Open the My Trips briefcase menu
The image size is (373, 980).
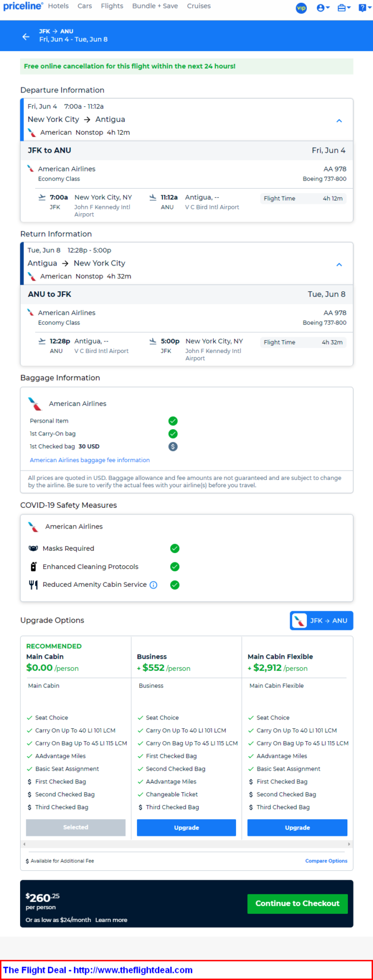(344, 8)
